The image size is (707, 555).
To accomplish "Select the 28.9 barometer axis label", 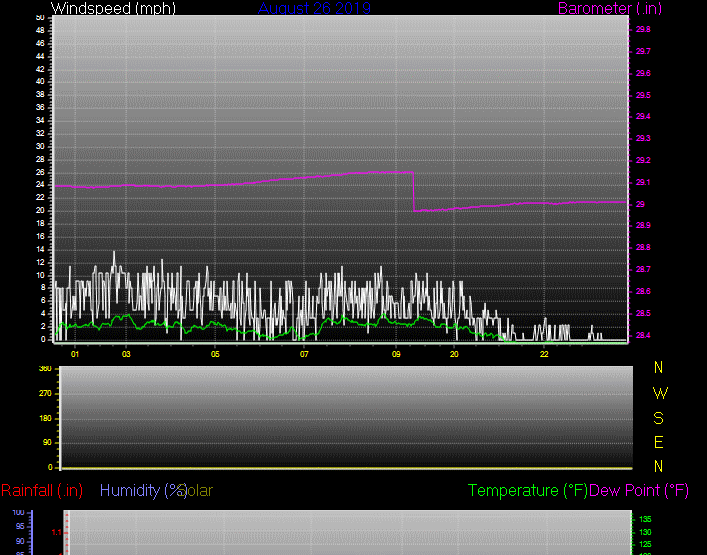I will (x=643, y=225).
